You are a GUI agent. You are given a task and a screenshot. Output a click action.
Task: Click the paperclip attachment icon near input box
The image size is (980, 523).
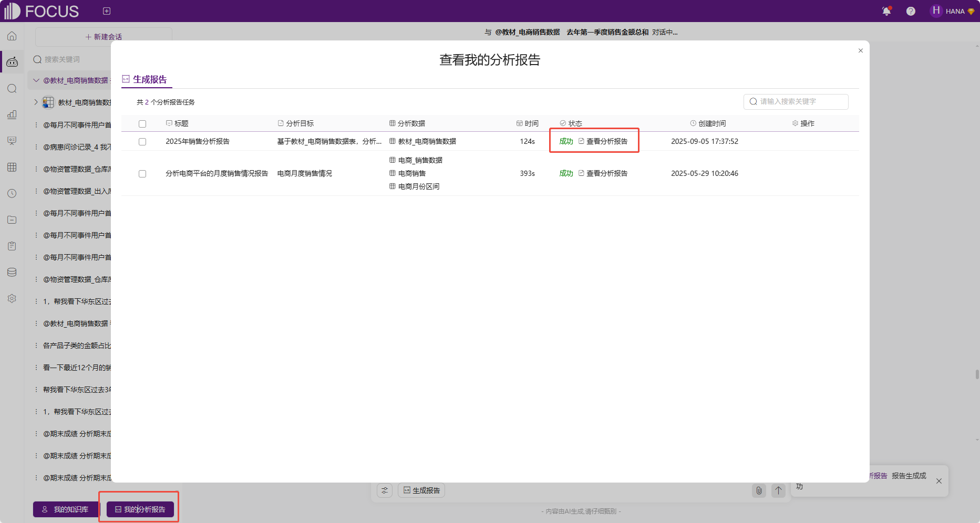click(x=759, y=490)
